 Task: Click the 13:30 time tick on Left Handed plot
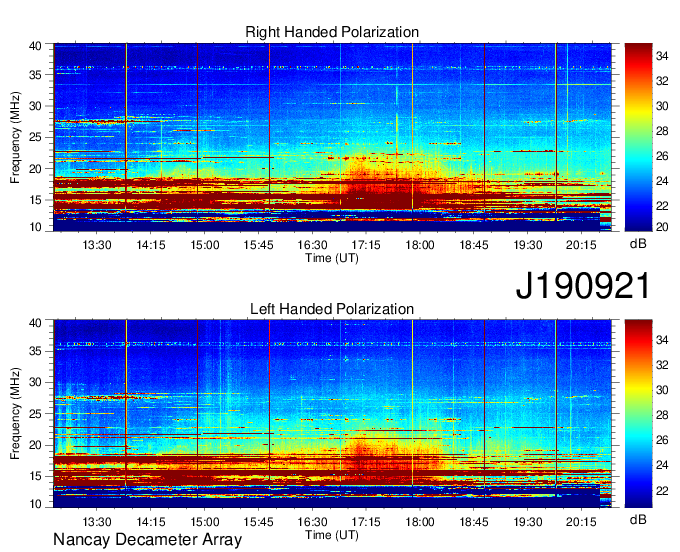(x=97, y=522)
